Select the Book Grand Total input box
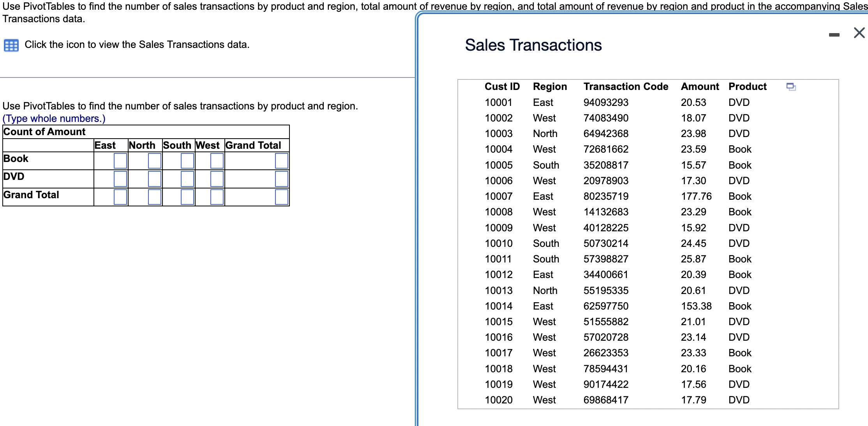868x426 pixels. pos(281,160)
